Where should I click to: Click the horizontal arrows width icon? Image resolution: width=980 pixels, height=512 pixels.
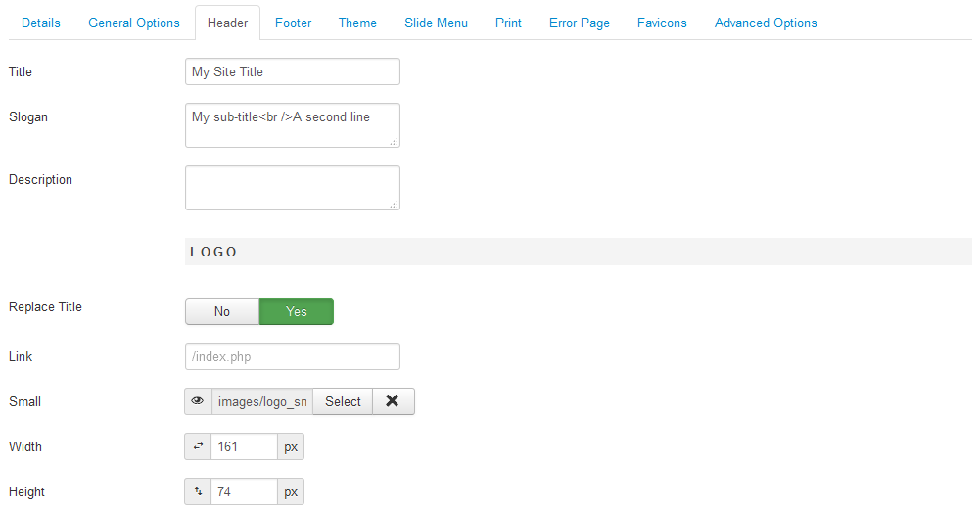click(x=198, y=446)
